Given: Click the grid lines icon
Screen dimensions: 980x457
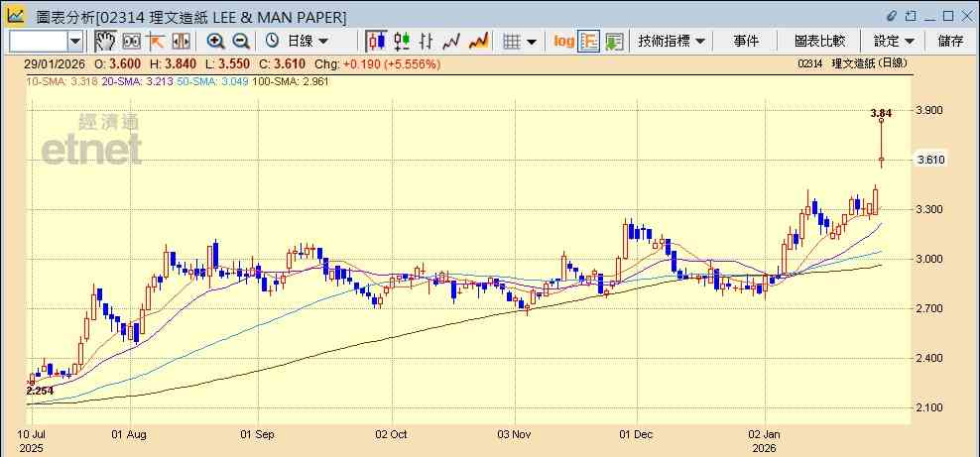Looking at the screenshot, I should pyautogui.click(x=512, y=42).
